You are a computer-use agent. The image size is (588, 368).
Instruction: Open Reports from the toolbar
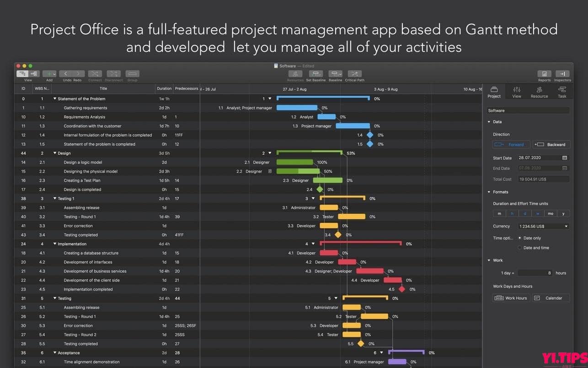coord(544,74)
